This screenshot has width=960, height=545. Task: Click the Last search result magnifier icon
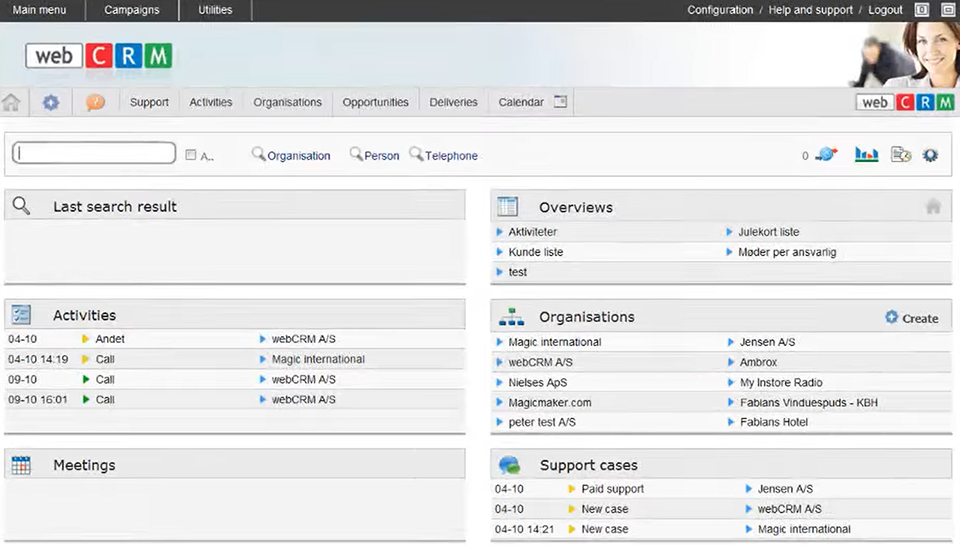[21, 206]
